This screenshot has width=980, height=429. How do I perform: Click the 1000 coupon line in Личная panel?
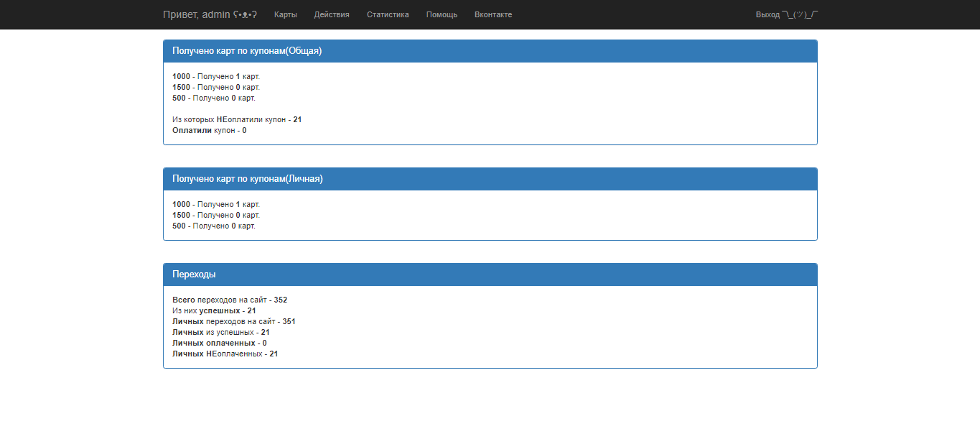[x=216, y=204]
